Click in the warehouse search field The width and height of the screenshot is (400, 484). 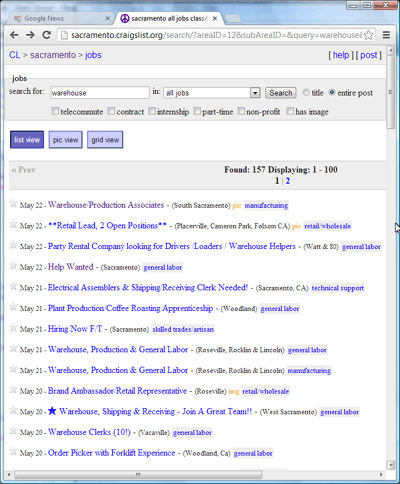[100, 93]
